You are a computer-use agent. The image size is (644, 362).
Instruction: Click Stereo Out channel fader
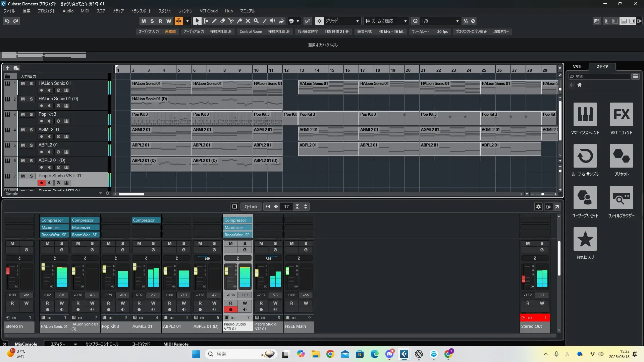coord(523,279)
